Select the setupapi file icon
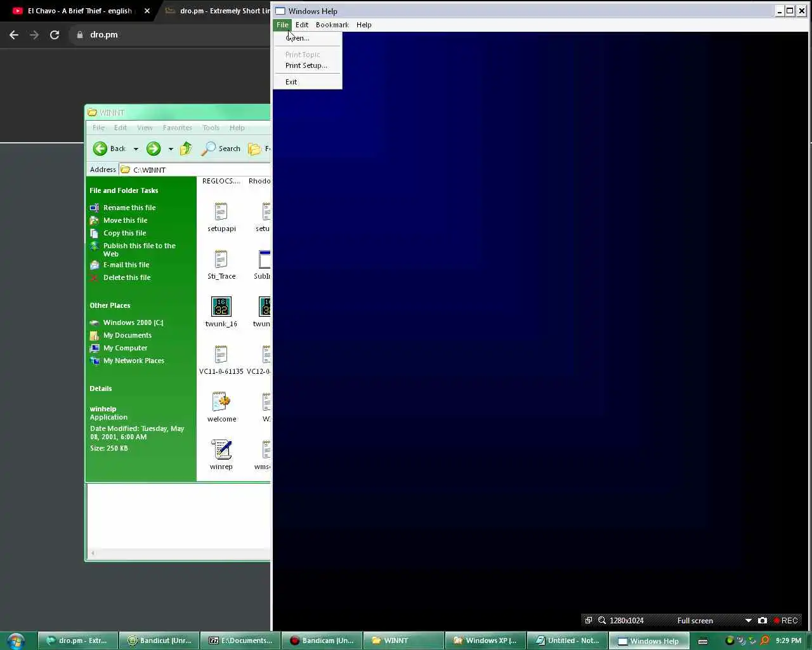The width and height of the screenshot is (812, 650). pyautogui.click(x=221, y=211)
